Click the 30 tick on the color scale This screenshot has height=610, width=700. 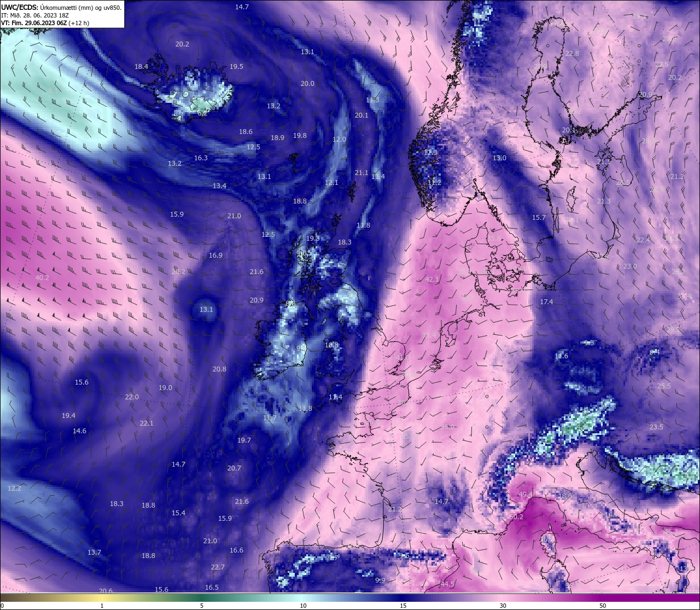click(x=503, y=606)
